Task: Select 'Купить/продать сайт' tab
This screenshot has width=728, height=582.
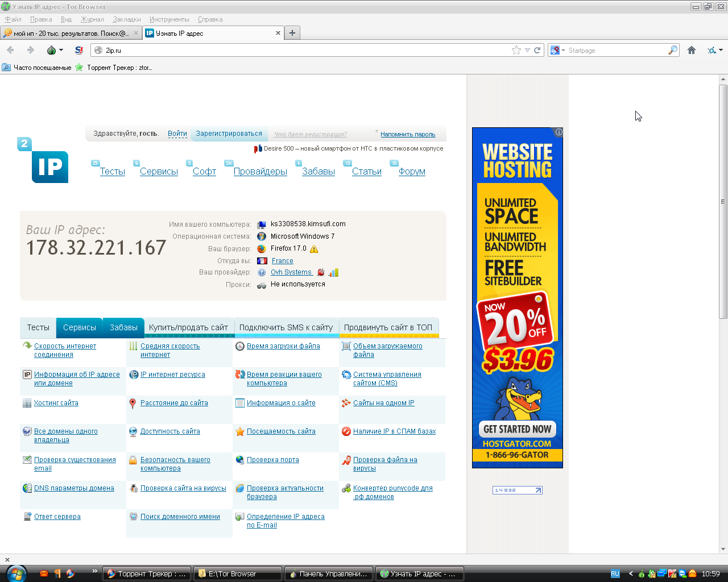Action: 188,327
